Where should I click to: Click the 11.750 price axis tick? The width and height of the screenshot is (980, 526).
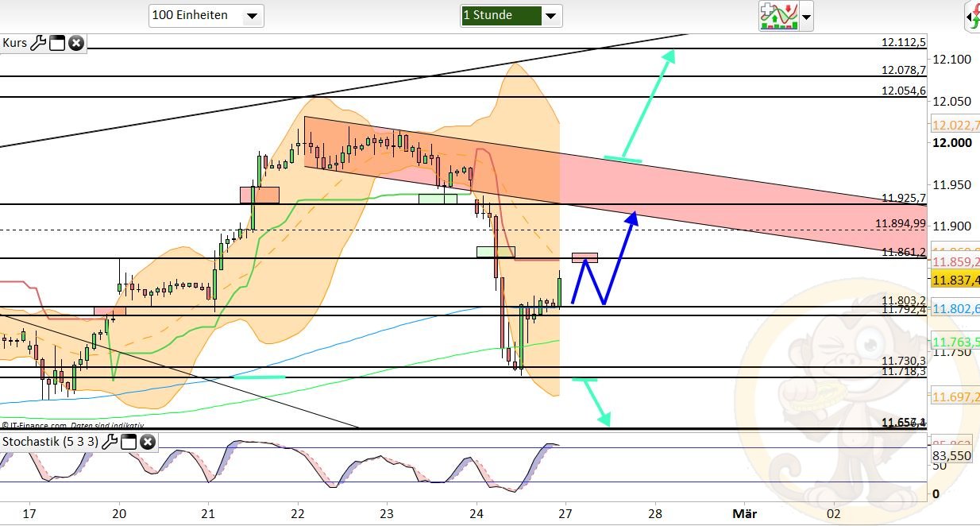951,351
